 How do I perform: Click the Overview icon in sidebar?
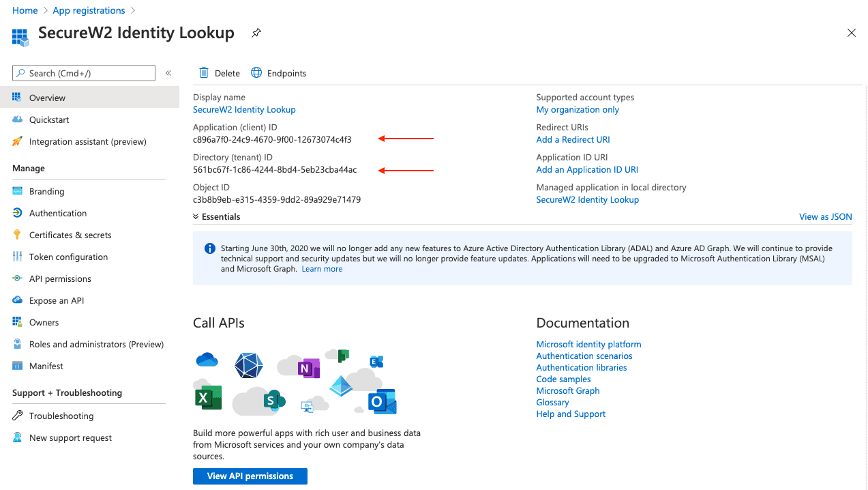click(17, 98)
